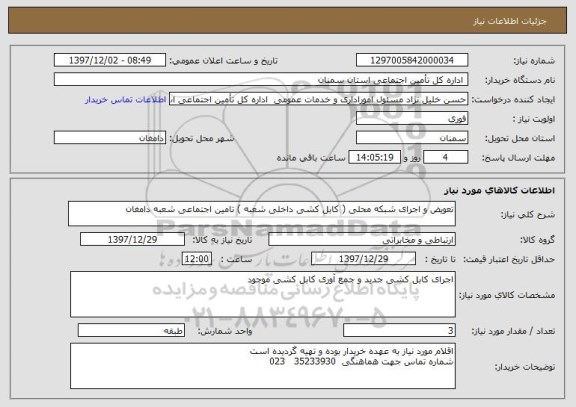Click the header title جزئیات اطلاعات نیاز
The image size is (576, 407).
(510, 21)
